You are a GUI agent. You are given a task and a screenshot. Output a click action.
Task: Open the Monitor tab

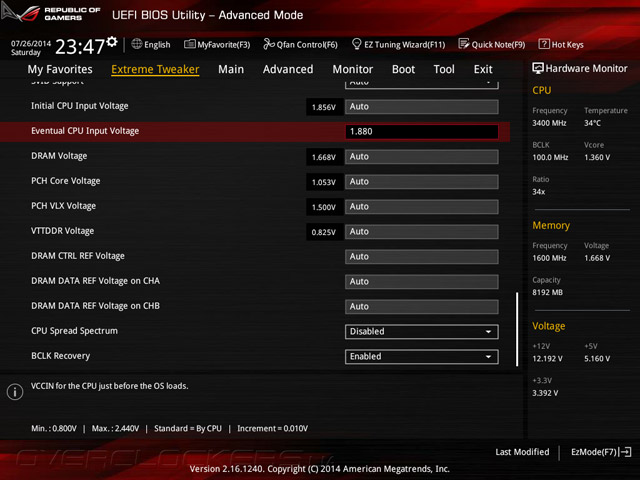click(353, 69)
